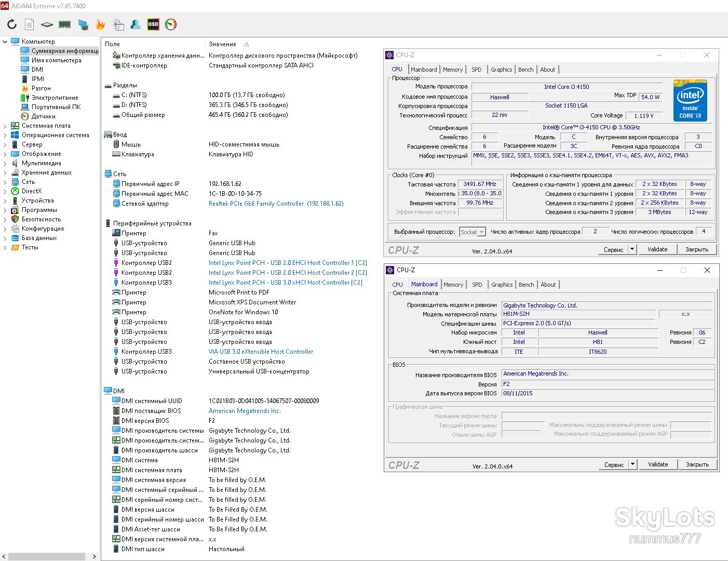The width and height of the screenshot is (728, 561).
Task: Open the VIA USB 3.0 eXtensible Host Controller link
Action: (x=261, y=352)
